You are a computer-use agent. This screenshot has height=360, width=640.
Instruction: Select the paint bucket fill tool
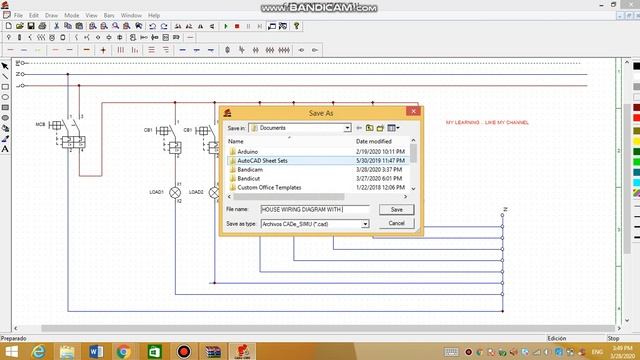click(x=5, y=128)
